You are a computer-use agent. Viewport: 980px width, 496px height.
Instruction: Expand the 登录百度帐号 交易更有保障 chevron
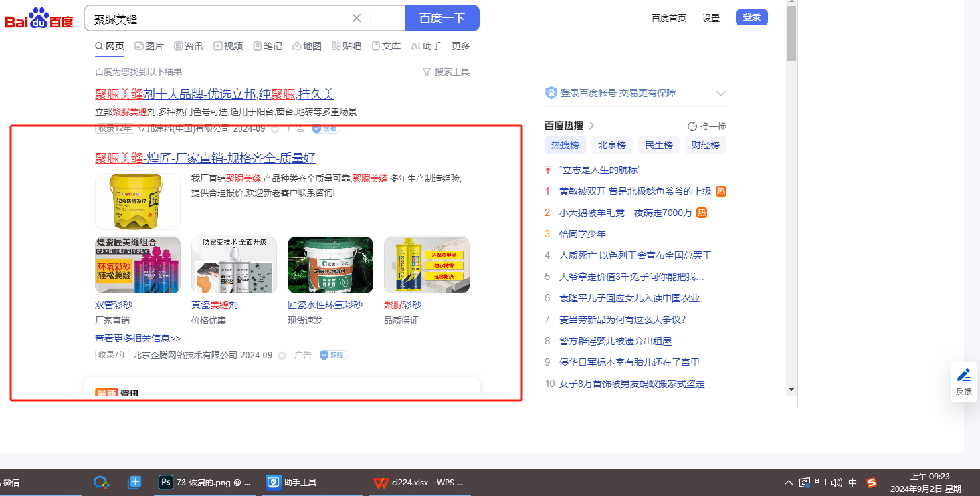720,93
